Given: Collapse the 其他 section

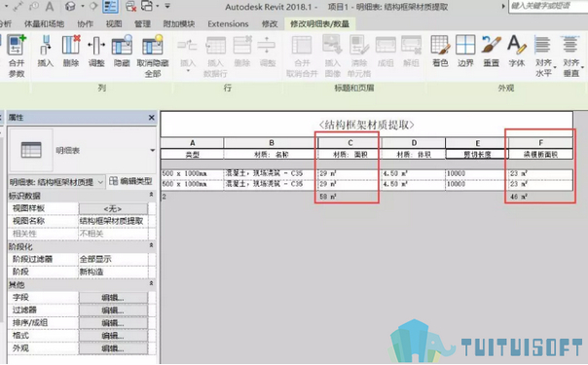Looking at the screenshot, I should tap(151, 283).
